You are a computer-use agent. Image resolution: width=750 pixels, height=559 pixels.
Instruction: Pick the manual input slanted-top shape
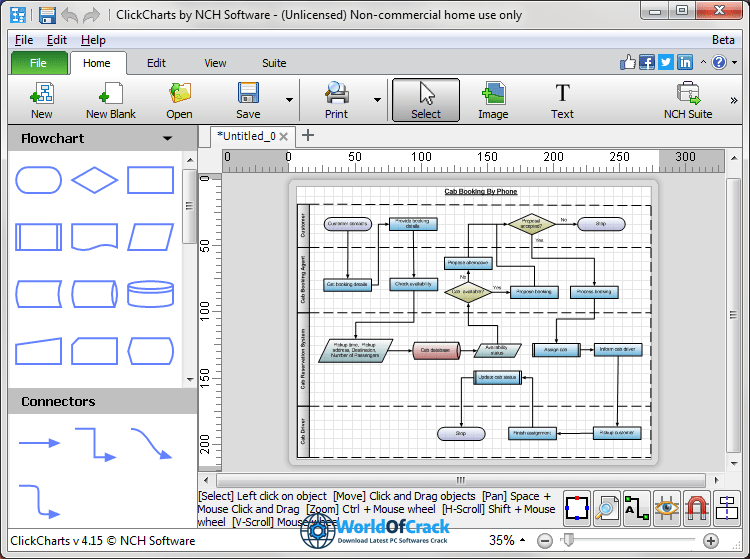[38, 351]
